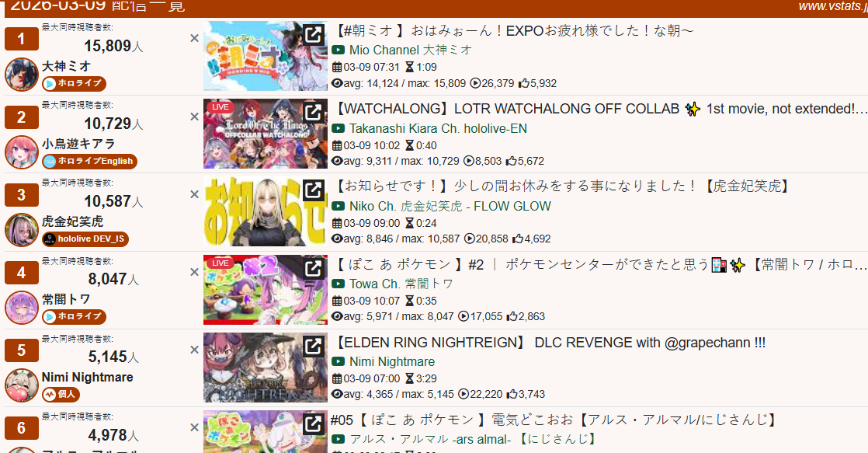
Task: Open external link icon on 朝ミオ thumbnail
Action: click(x=314, y=34)
